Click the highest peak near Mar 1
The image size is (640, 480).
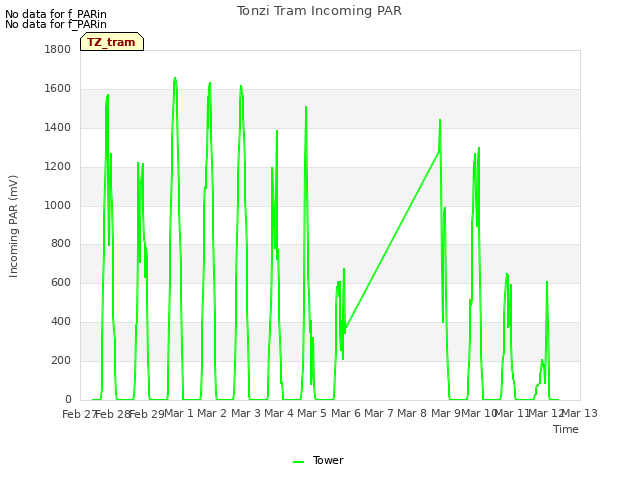pyautogui.click(x=175, y=78)
